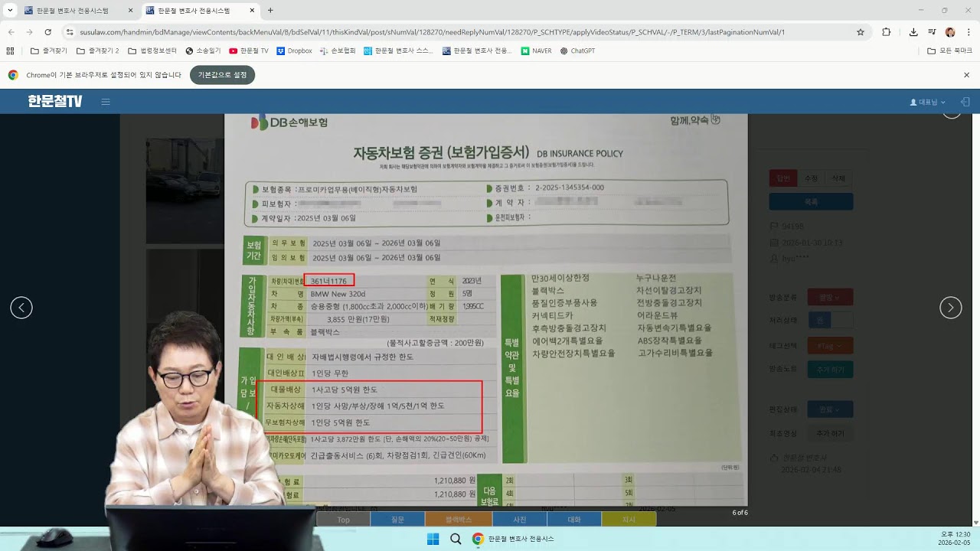This screenshot has width=980, height=551.
Task: Click the 삭제 button
Action: click(x=838, y=178)
